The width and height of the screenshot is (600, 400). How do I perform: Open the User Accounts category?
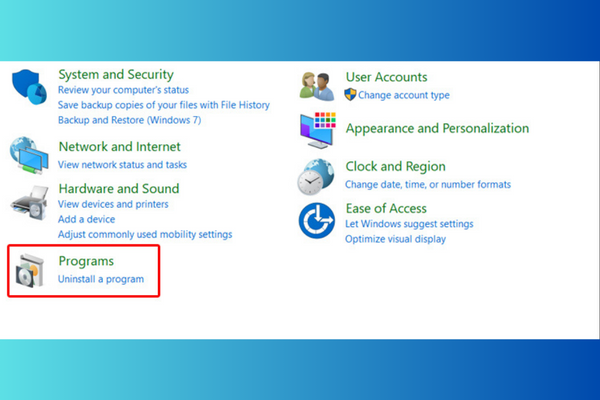386,77
